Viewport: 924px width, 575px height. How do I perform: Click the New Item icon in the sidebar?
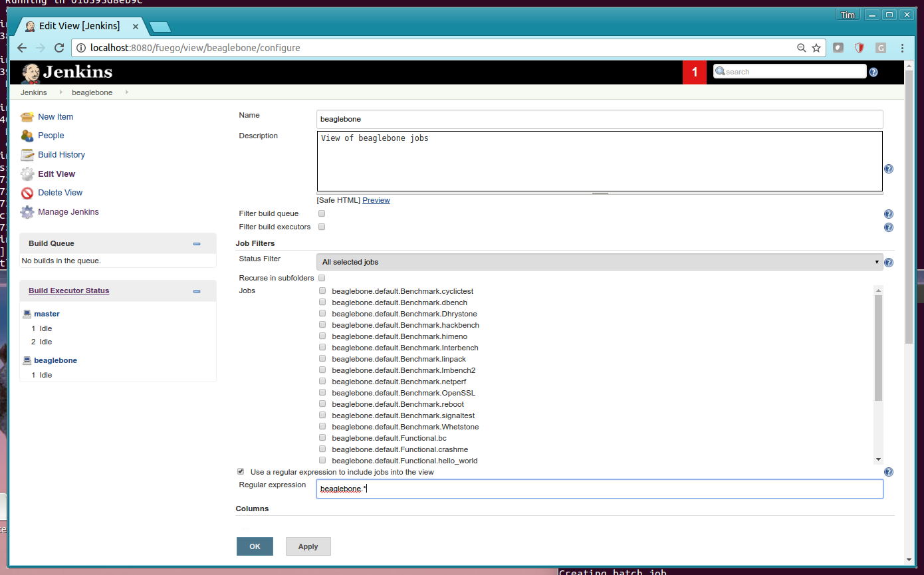pyautogui.click(x=27, y=117)
